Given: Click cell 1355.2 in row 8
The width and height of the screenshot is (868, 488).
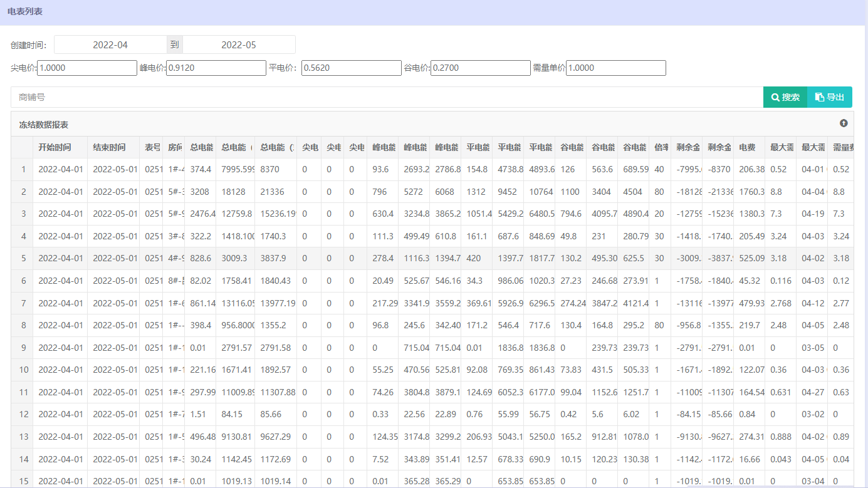Looking at the screenshot, I should point(276,325).
